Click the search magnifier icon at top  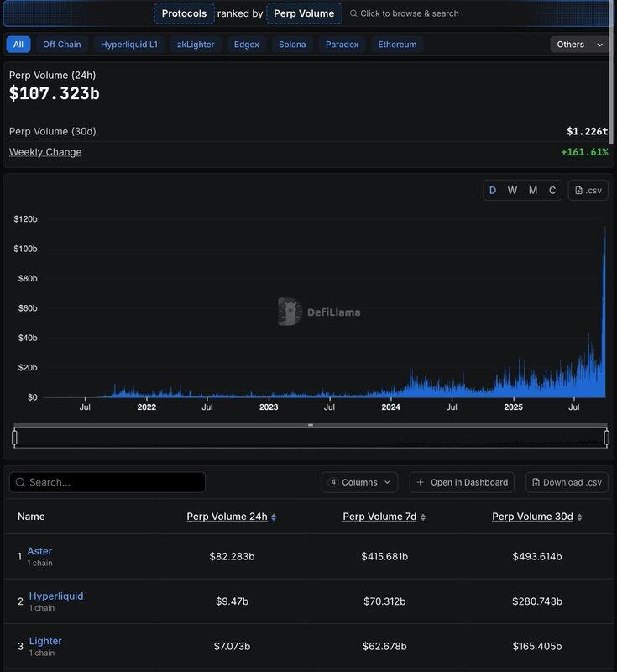(x=353, y=13)
